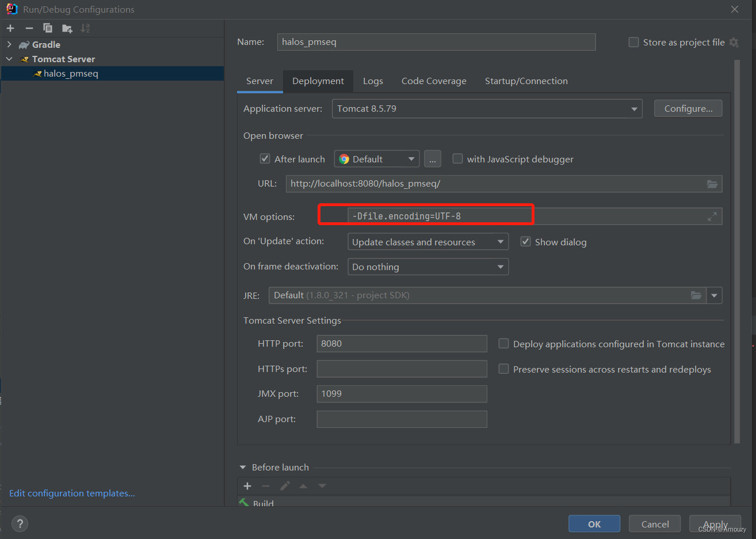Click the JMX port field
The height and width of the screenshot is (539, 756).
point(402,394)
